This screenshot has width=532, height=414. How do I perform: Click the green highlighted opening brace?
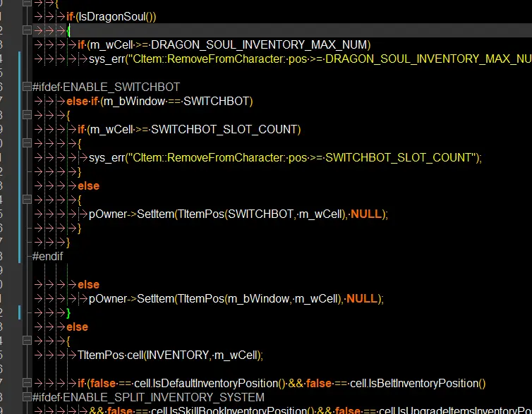[x=68, y=30]
